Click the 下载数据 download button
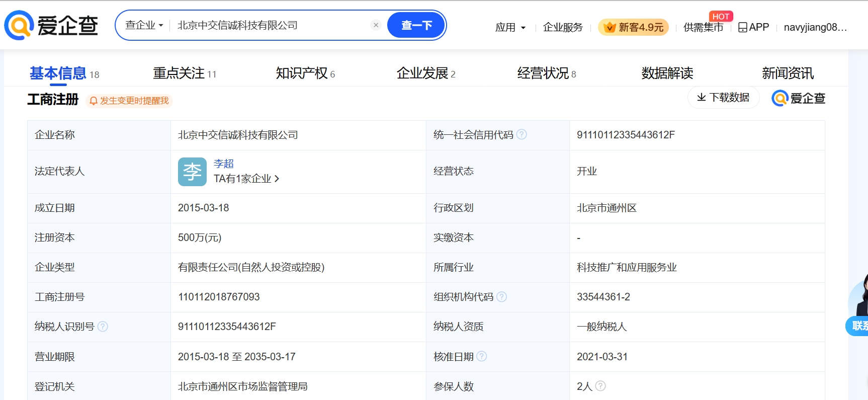This screenshot has height=400, width=868. [723, 98]
